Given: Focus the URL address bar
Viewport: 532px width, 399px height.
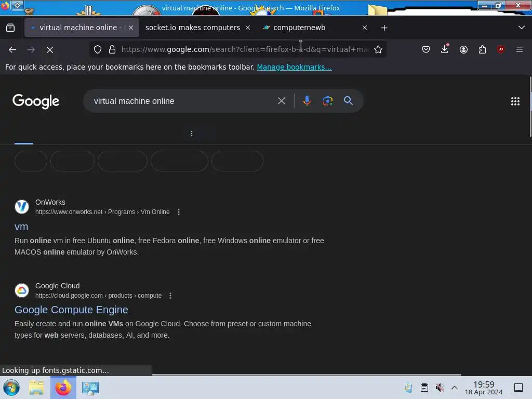Looking at the screenshot, I should tap(245, 49).
